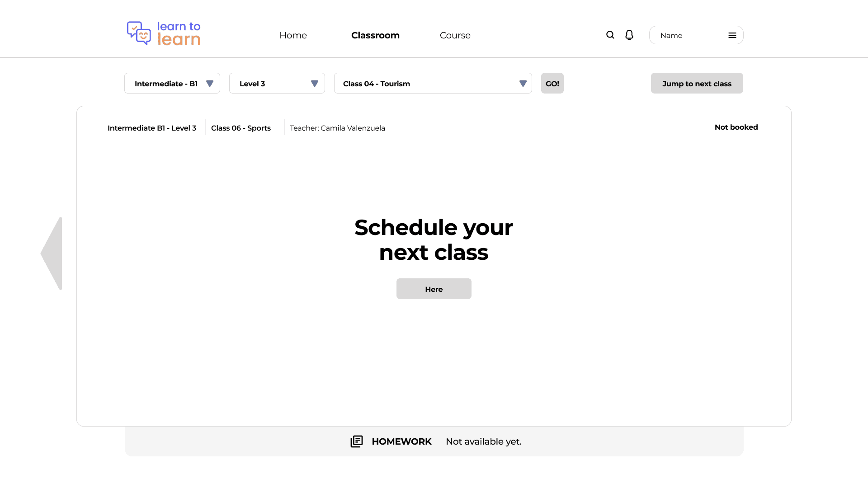The height and width of the screenshot is (488, 868).
Task: Click the learn to learn logo
Action: tap(164, 33)
